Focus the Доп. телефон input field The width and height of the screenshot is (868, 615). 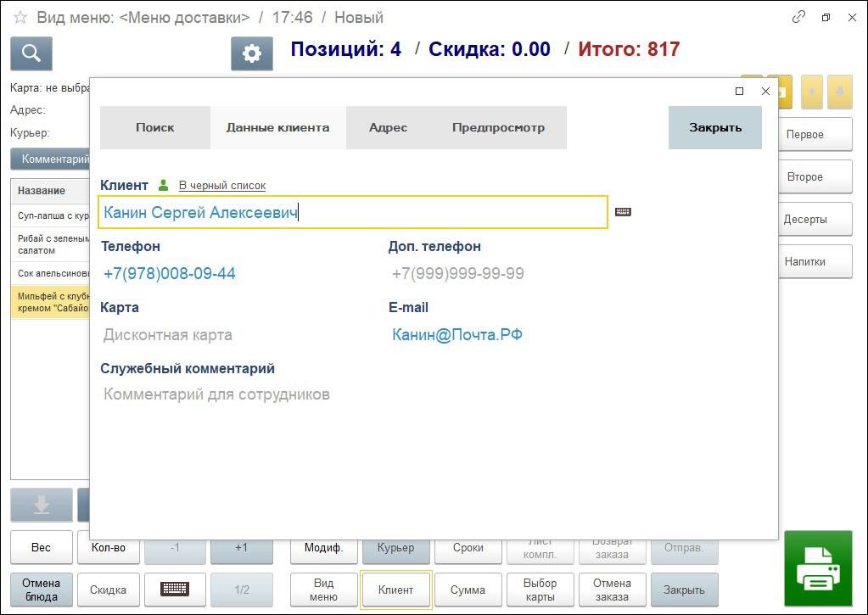coord(526,274)
